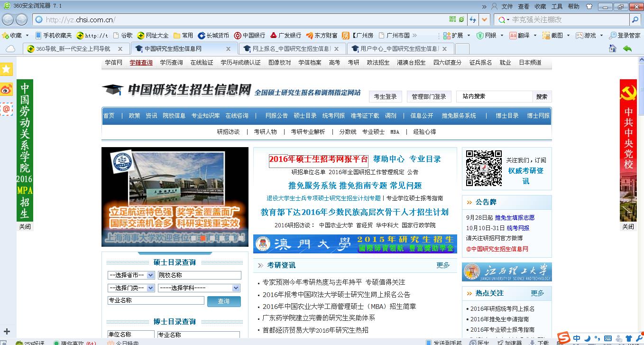Click the lightning speed-mode icon in address bar

[472, 19]
